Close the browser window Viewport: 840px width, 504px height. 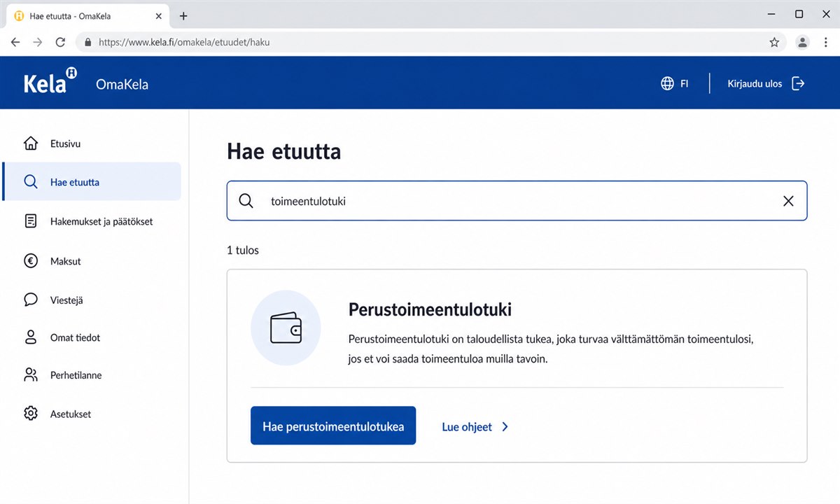(x=826, y=15)
